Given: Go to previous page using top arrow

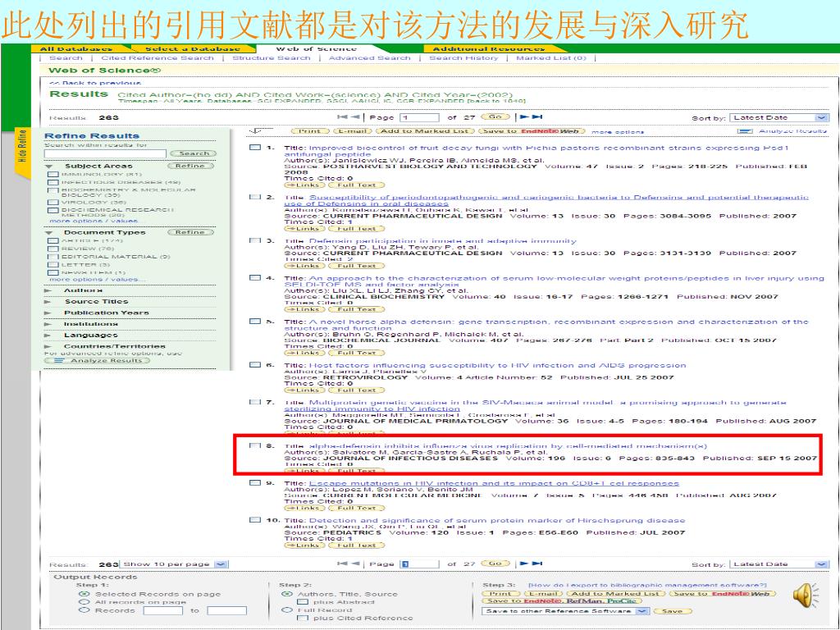Looking at the screenshot, I should click(354, 116).
